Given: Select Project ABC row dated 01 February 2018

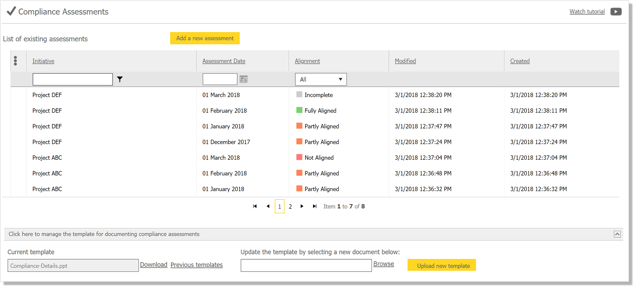Looking at the screenshot, I should click(x=315, y=173).
